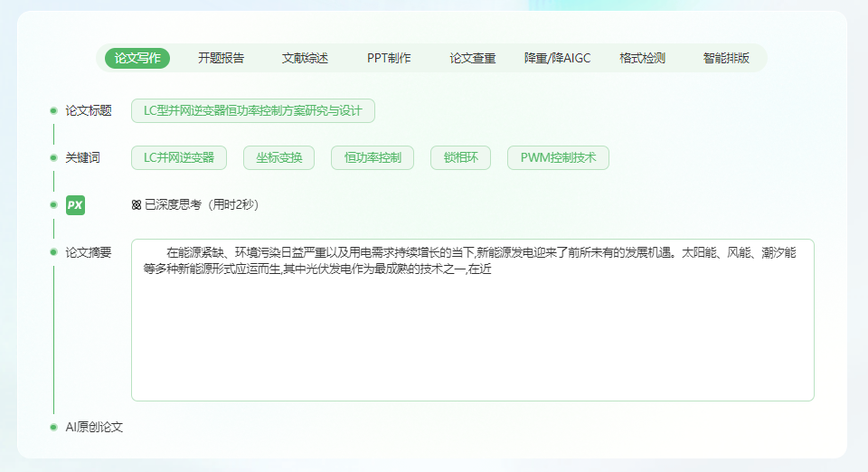Click the 已深度思考（用时2秒）text
This screenshot has width=868, height=472.
pyautogui.click(x=202, y=204)
